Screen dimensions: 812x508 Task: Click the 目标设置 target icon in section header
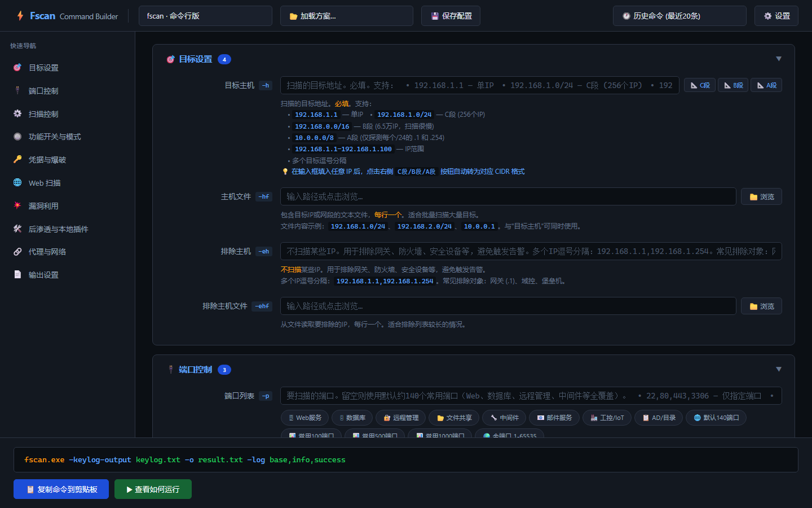pos(170,59)
